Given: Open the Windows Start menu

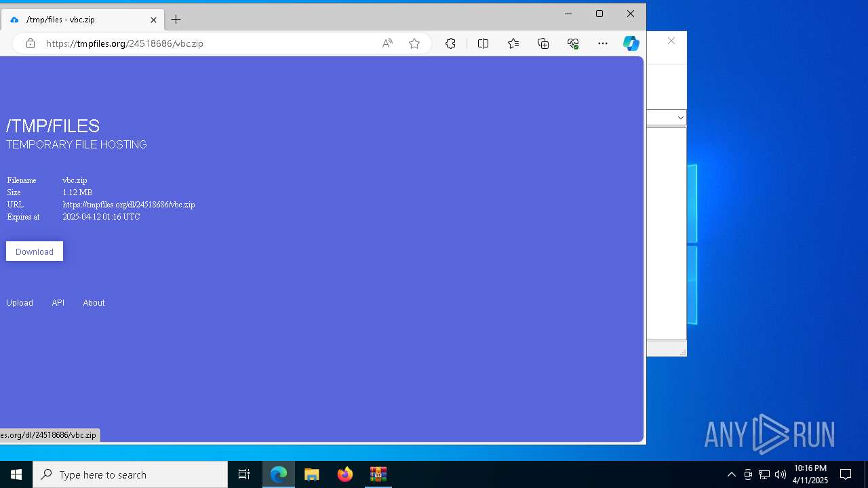Looking at the screenshot, I should click(16, 474).
